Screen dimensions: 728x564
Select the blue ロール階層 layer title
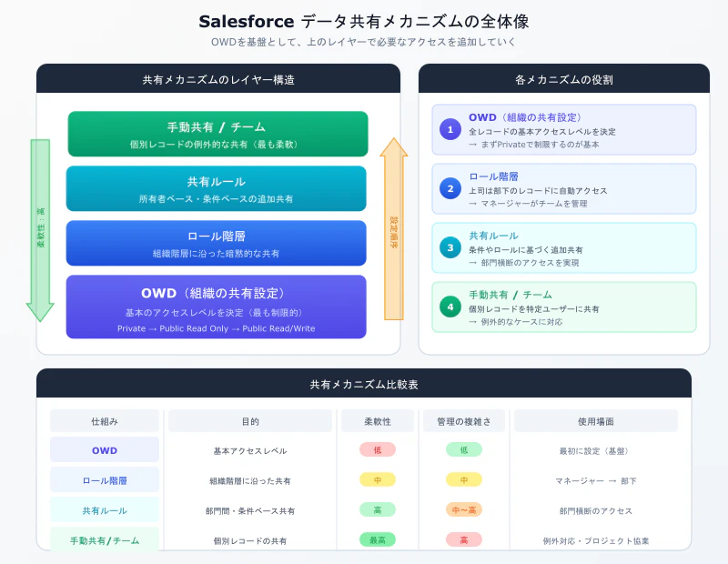coord(217,237)
